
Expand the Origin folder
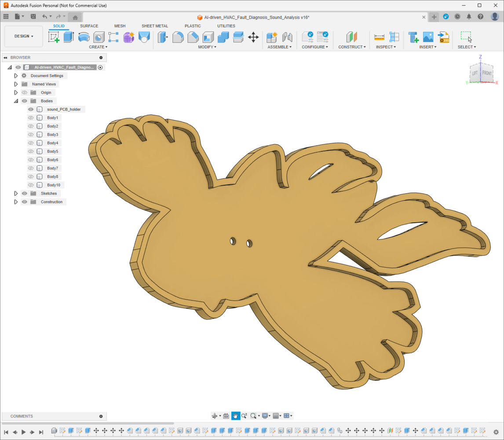[16, 93]
